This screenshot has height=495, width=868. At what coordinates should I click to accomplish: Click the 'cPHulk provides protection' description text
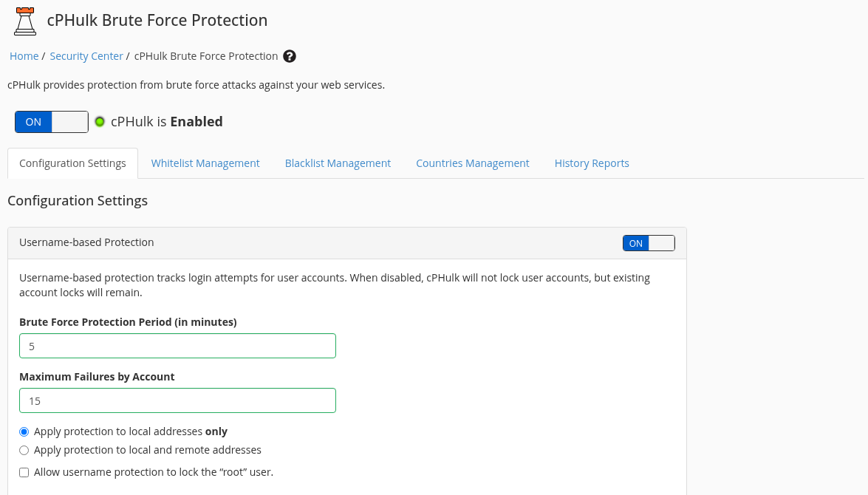[196, 85]
